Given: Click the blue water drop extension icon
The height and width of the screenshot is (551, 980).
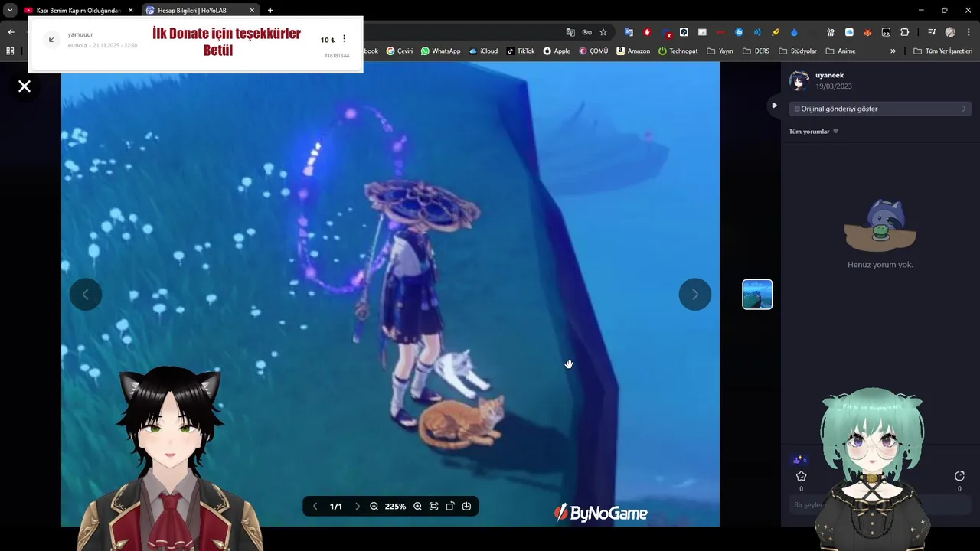Looking at the screenshot, I should pos(794,32).
